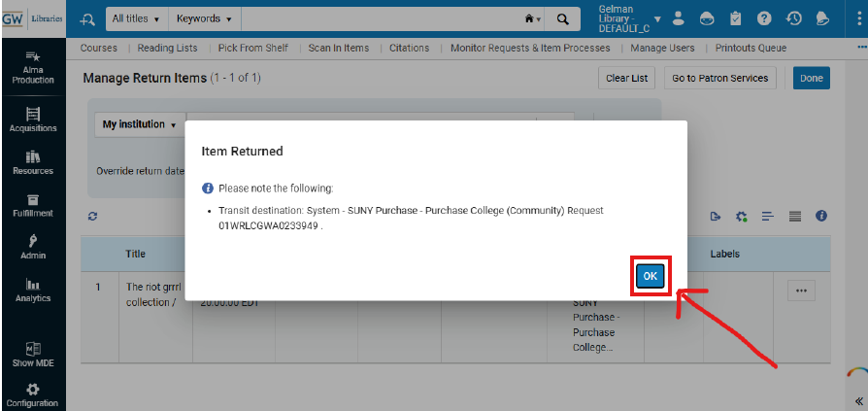This screenshot has height=411, width=868.
Task: Open the Fulfillment menu in sidebar
Action: pyautogui.click(x=33, y=205)
